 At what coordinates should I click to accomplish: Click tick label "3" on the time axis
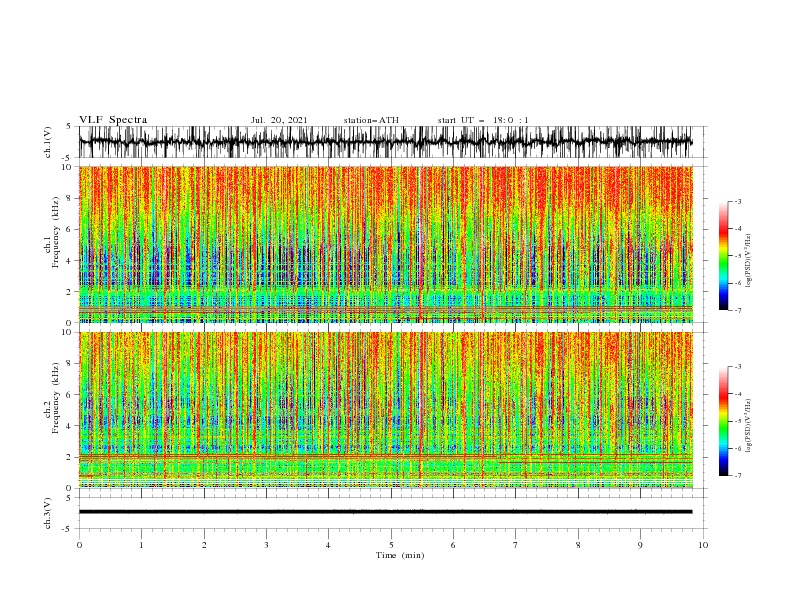point(266,545)
